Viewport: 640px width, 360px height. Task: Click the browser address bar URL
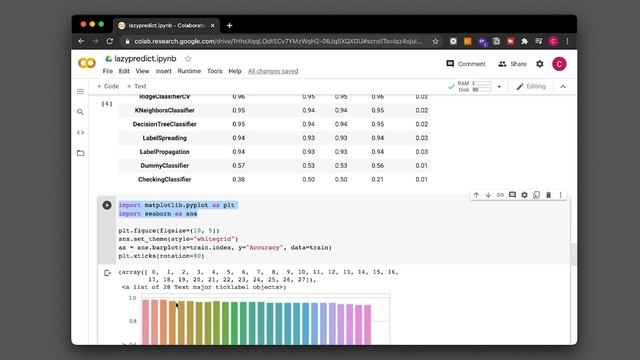coord(278,41)
